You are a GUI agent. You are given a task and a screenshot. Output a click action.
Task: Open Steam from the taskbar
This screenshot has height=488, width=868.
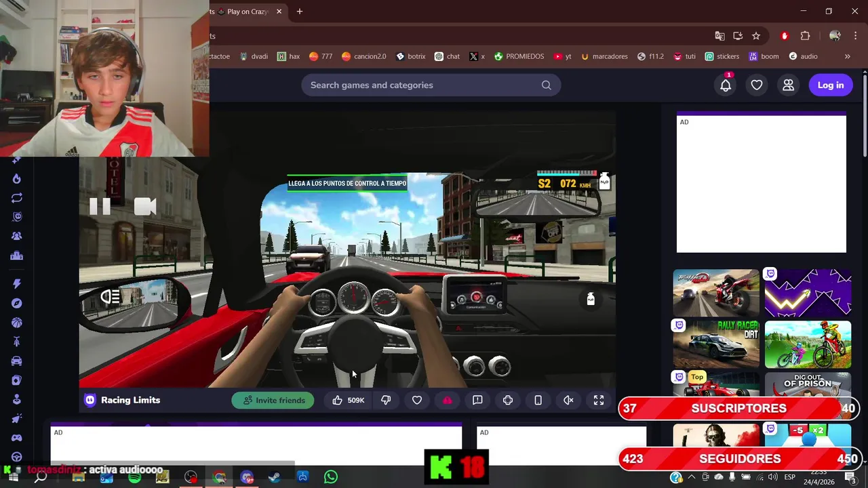tap(274, 477)
